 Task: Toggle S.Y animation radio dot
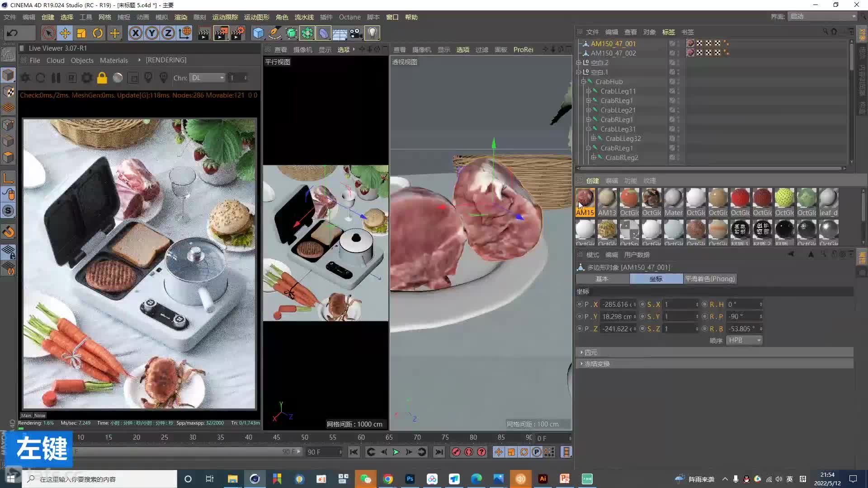(x=642, y=316)
